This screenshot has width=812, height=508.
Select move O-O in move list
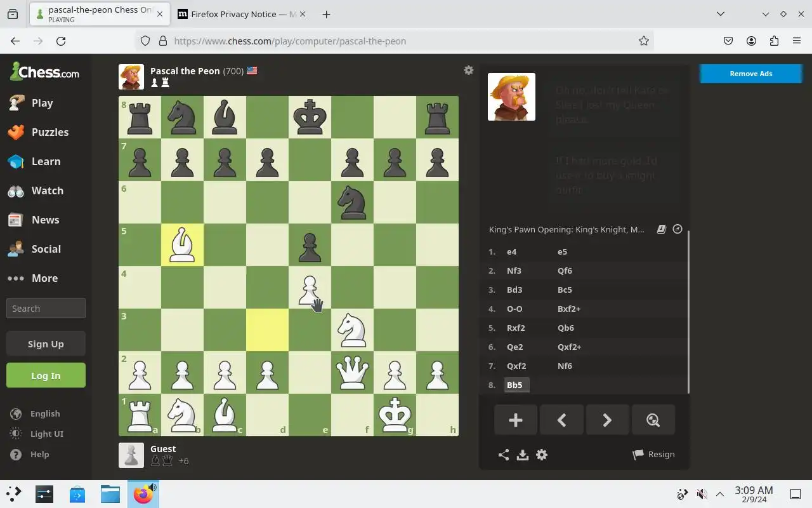click(514, 309)
